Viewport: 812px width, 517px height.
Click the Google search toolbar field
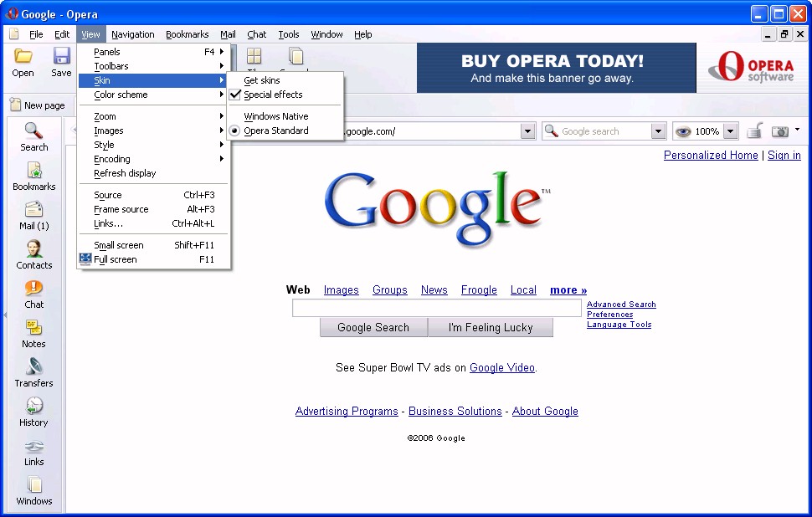tap(604, 131)
